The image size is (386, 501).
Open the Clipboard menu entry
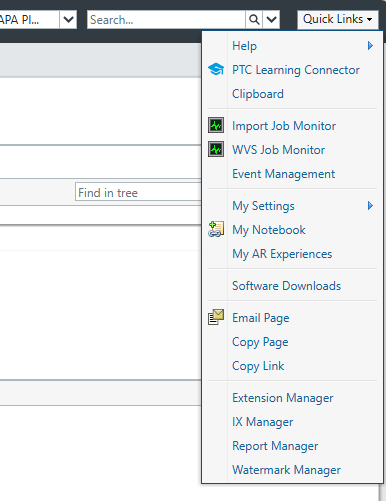[x=258, y=94]
